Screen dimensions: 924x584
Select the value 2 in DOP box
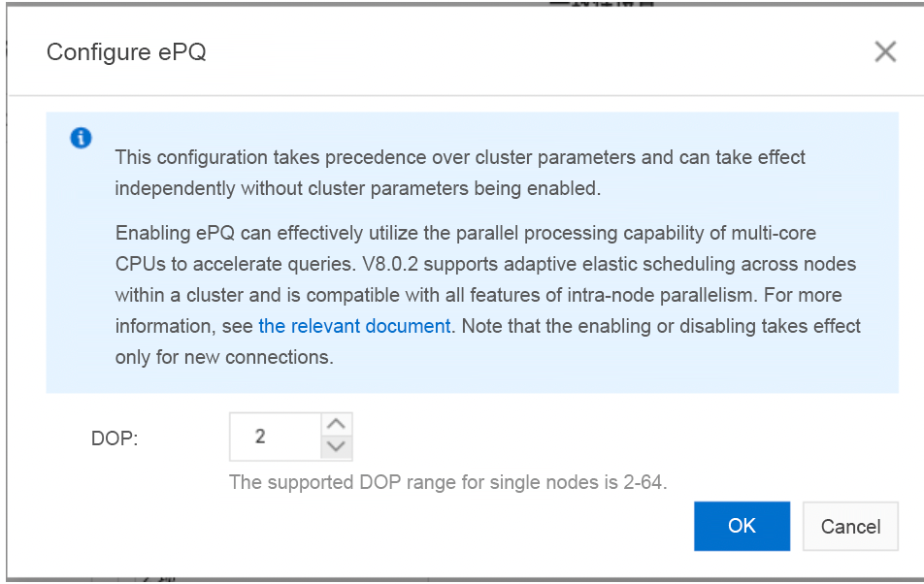point(260,437)
